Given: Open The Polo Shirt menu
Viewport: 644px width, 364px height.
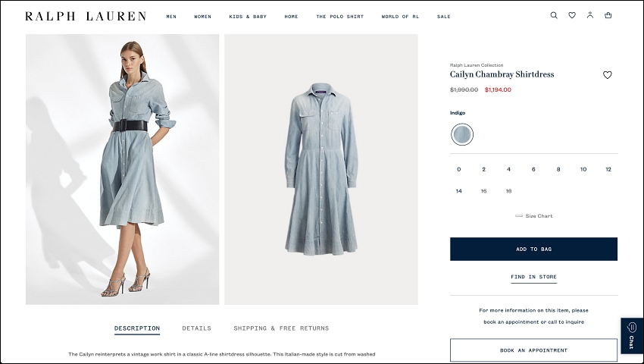Looking at the screenshot, I should tap(339, 17).
